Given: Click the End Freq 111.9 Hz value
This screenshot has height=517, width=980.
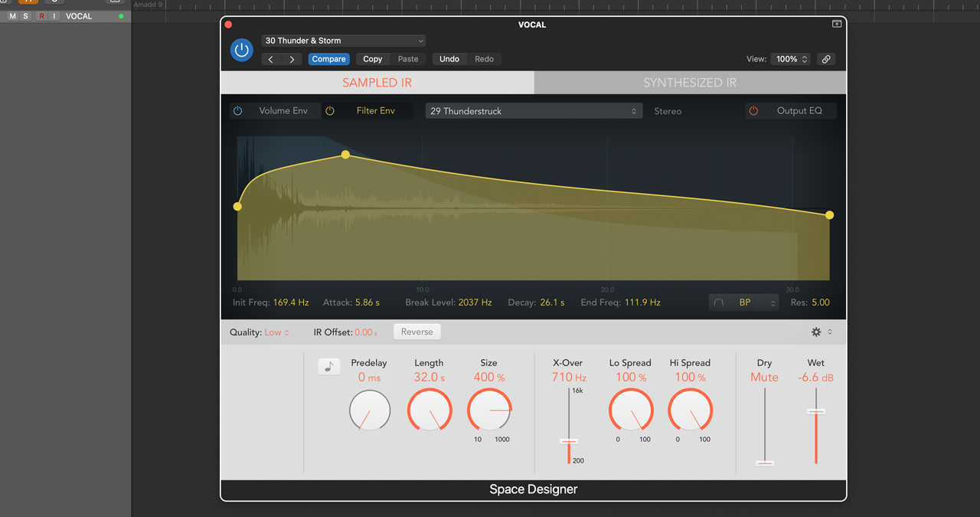Looking at the screenshot, I should 642,303.
